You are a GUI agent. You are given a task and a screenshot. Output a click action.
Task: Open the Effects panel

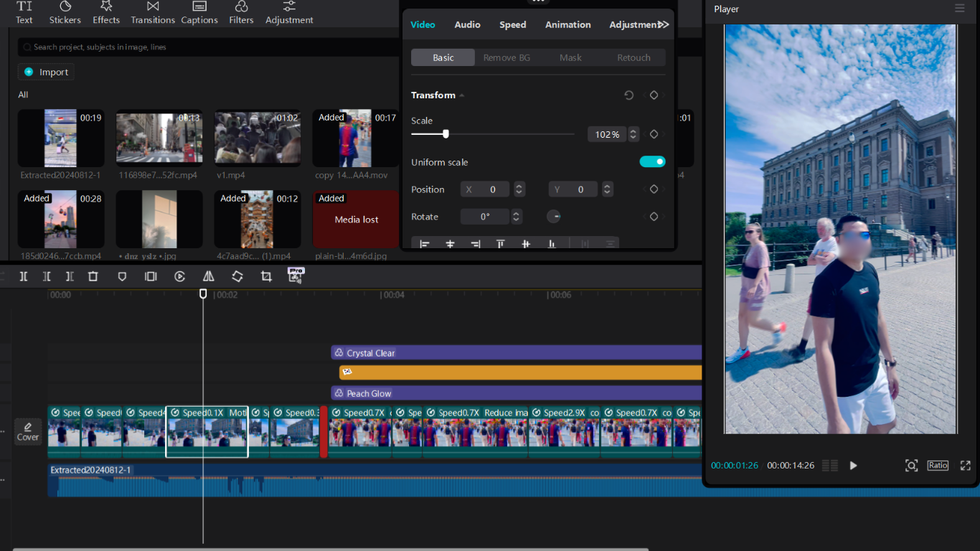coord(106,12)
